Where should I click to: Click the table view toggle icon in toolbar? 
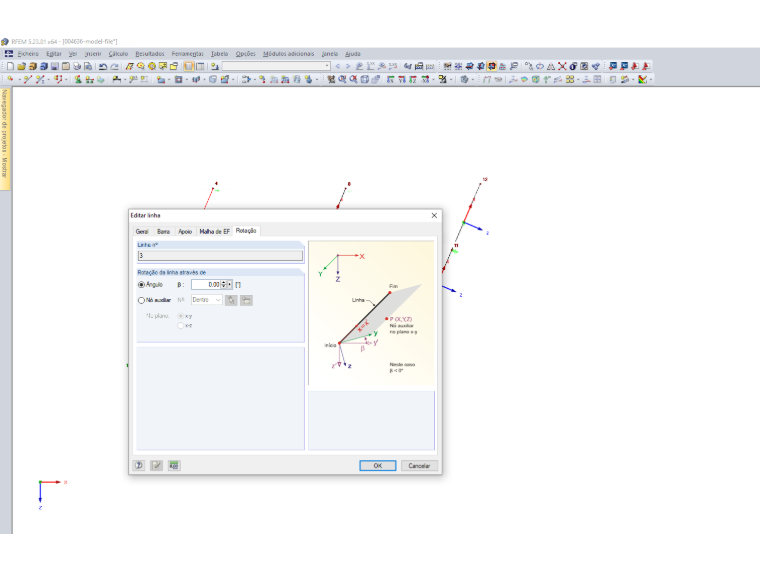(x=200, y=66)
